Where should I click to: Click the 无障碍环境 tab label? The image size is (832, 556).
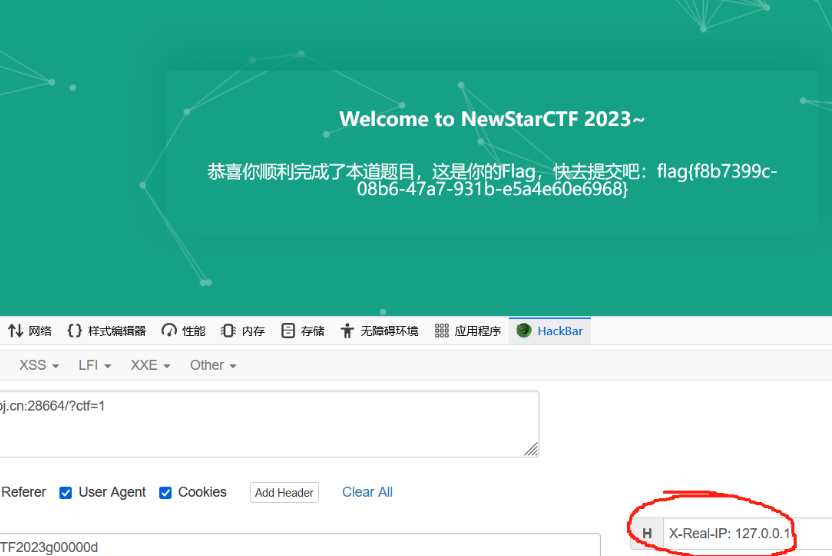click(x=389, y=331)
